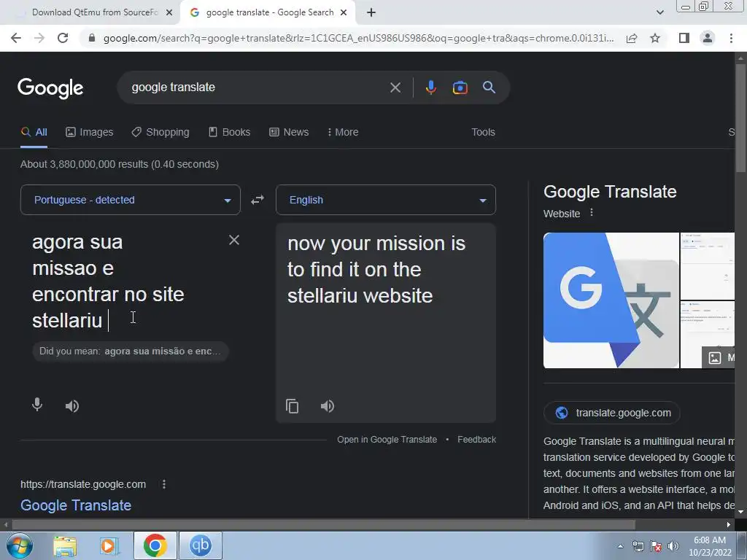The width and height of the screenshot is (747, 560).
Task: Open in Google Translate link
Action: click(387, 440)
